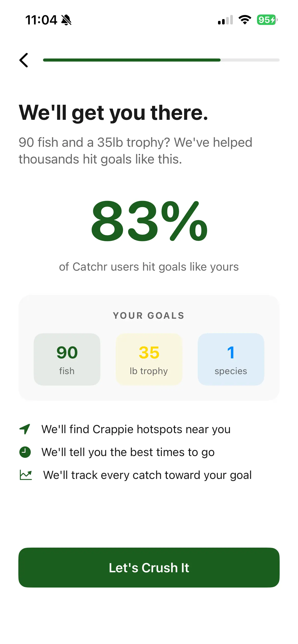Click the trend chart tracking icon
Viewport: 298px width, 644px height.
click(26, 475)
